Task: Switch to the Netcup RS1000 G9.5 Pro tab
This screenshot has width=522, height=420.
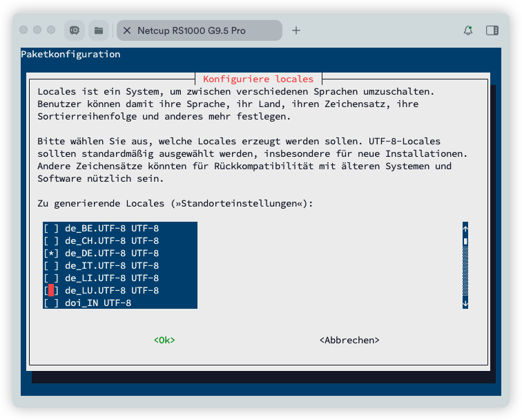Action: (x=199, y=30)
